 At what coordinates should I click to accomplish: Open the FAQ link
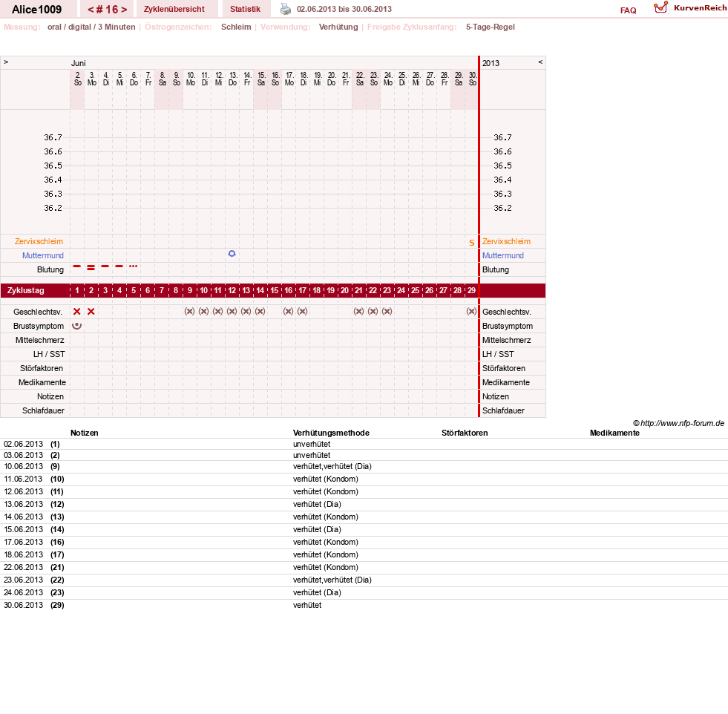(x=628, y=10)
